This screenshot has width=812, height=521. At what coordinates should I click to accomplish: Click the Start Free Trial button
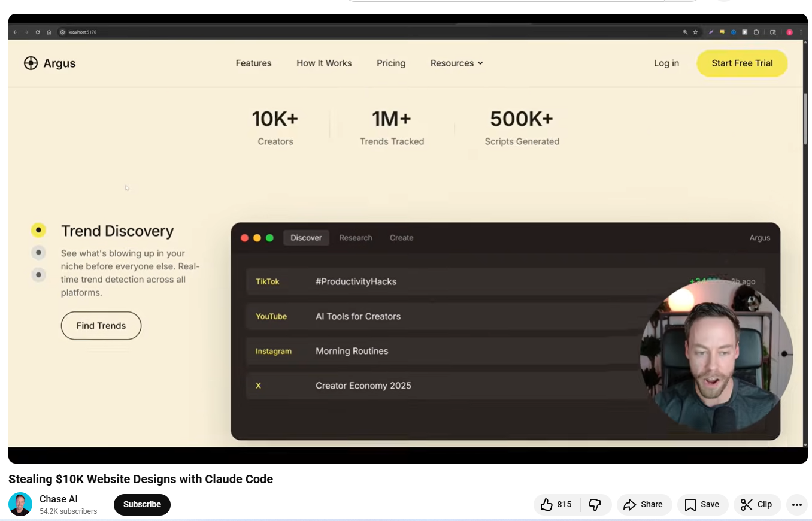[741, 63]
